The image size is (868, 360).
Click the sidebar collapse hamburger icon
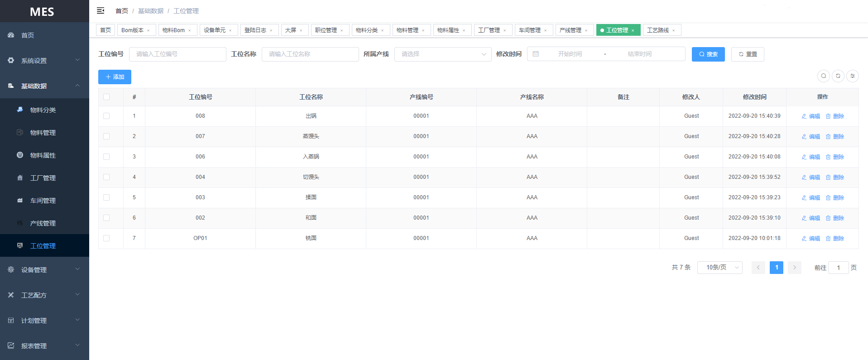[101, 10]
